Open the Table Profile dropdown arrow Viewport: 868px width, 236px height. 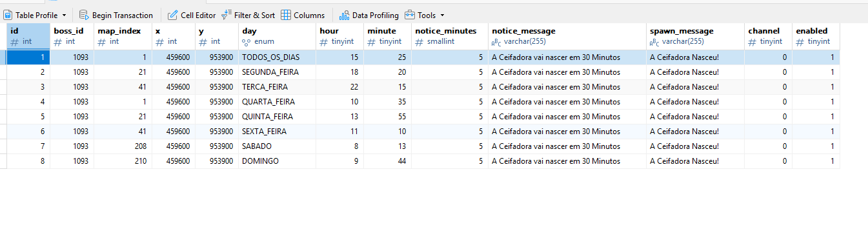(x=64, y=15)
